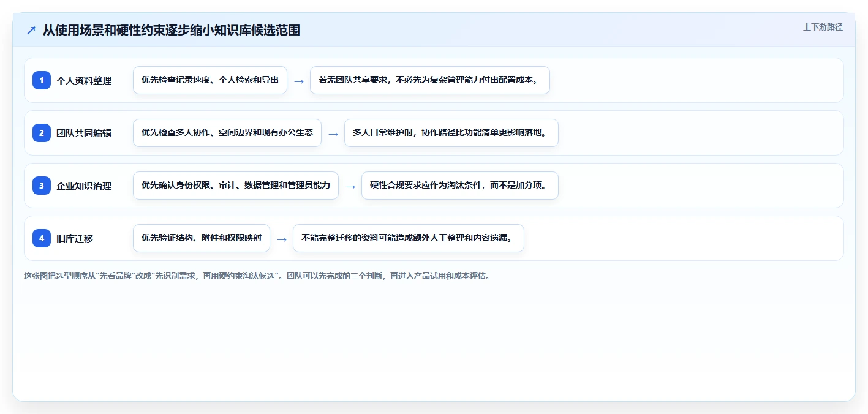This screenshot has width=868, height=414.
Task: Select the 企业知识治理 label
Action: 84,186
